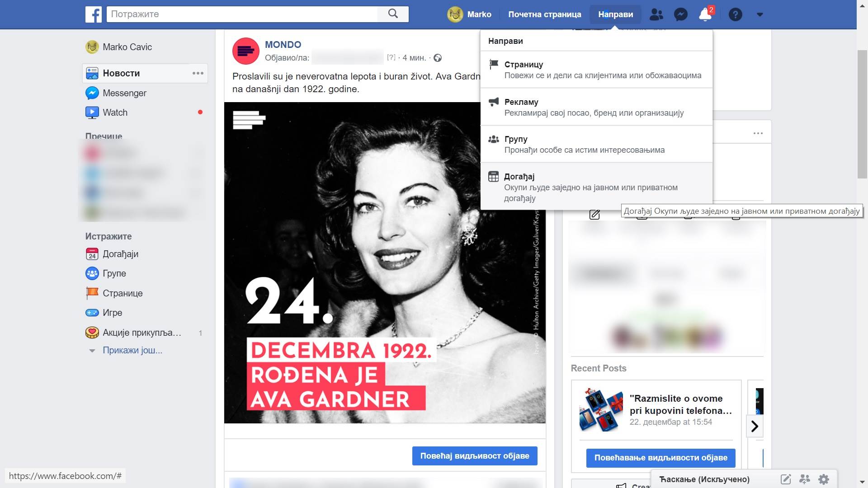Click Повећај видљивост објаве button
The image size is (868, 488).
click(474, 456)
